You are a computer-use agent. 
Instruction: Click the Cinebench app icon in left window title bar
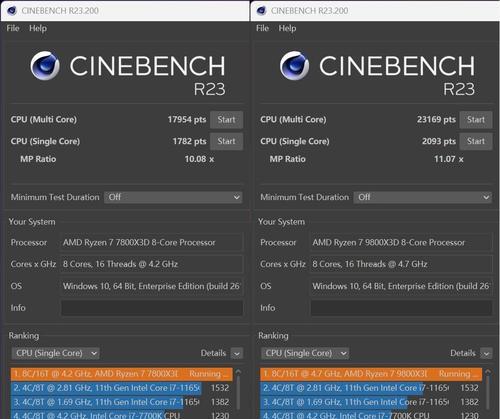[x=12, y=11]
